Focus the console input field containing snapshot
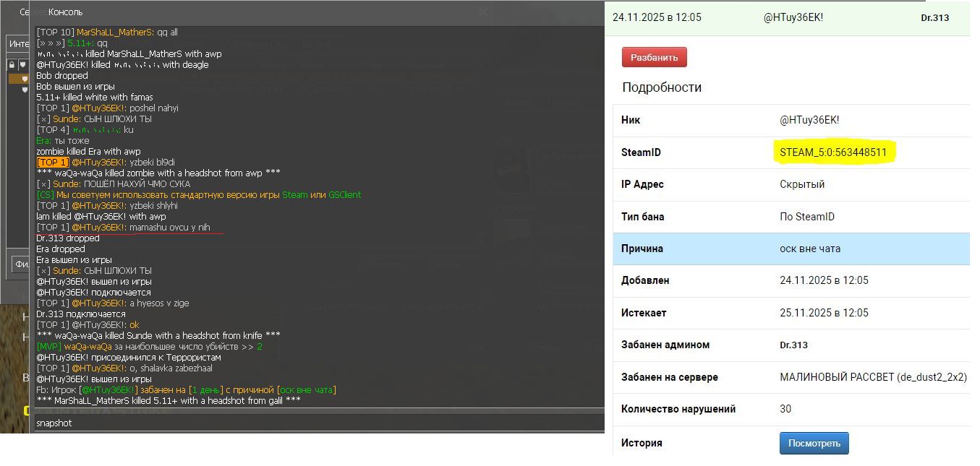The height and width of the screenshot is (466, 980). [x=318, y=423]
